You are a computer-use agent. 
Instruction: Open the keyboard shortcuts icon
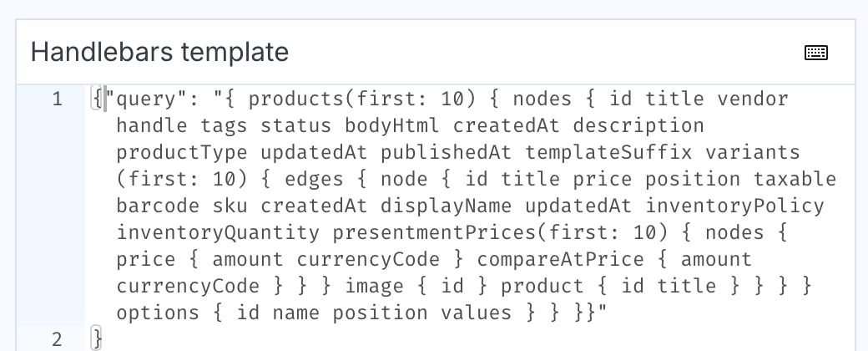coord(815,52)
